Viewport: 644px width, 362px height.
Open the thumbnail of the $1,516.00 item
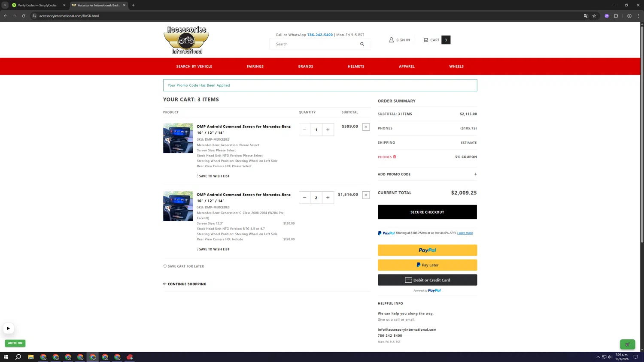point(178,206)
